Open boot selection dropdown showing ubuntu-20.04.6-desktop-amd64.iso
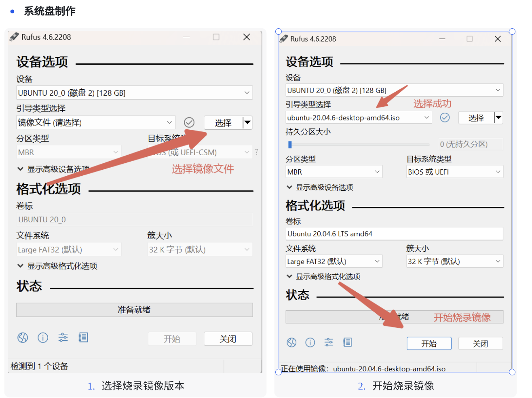 [x=359, y=118]
